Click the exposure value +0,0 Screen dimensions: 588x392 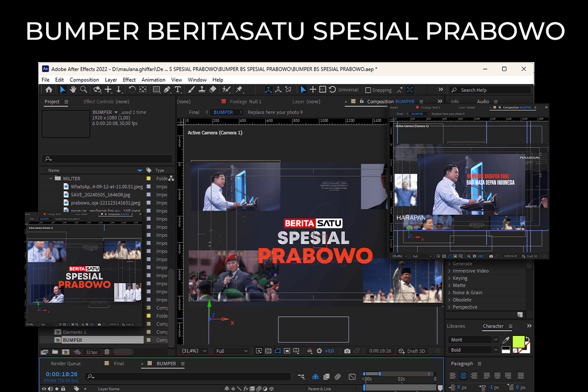[329, 351]
